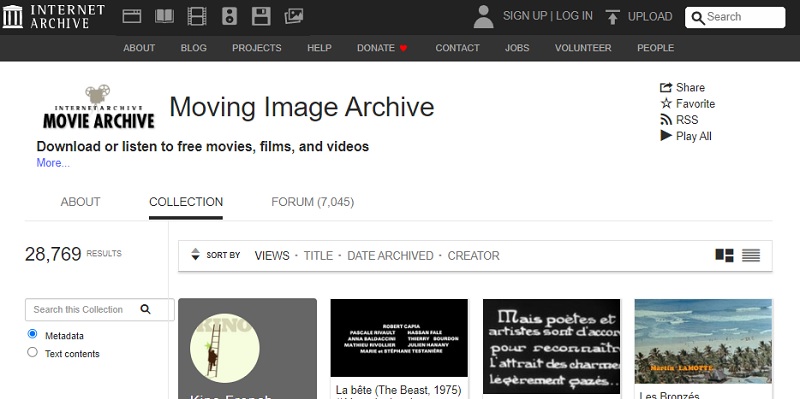
Task: Click the Favorite star icon
Action: pos(666,104)
